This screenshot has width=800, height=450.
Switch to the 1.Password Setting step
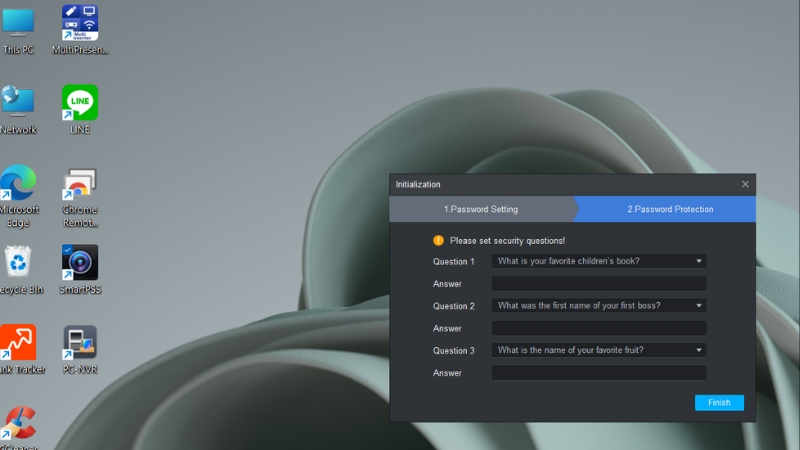tap(481, 209)
